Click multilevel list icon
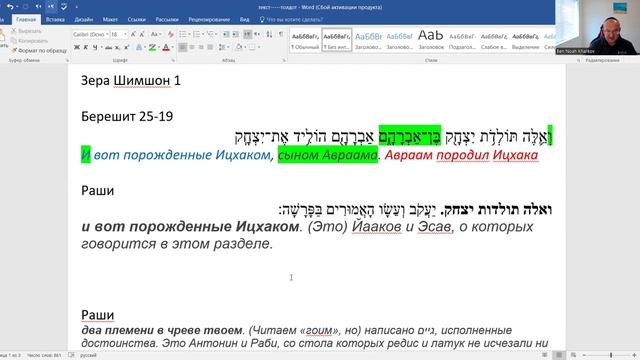The width and height of the screenshot is (640, 360). coord(211,34)
